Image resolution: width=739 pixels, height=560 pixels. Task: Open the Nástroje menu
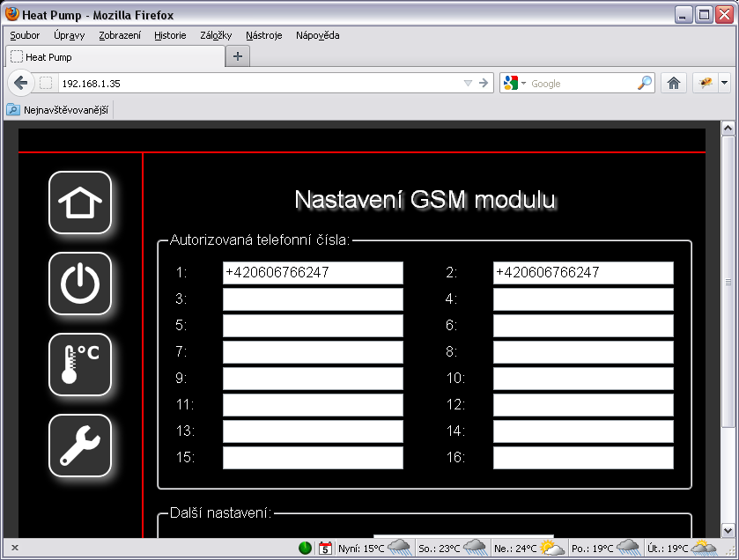264,35
